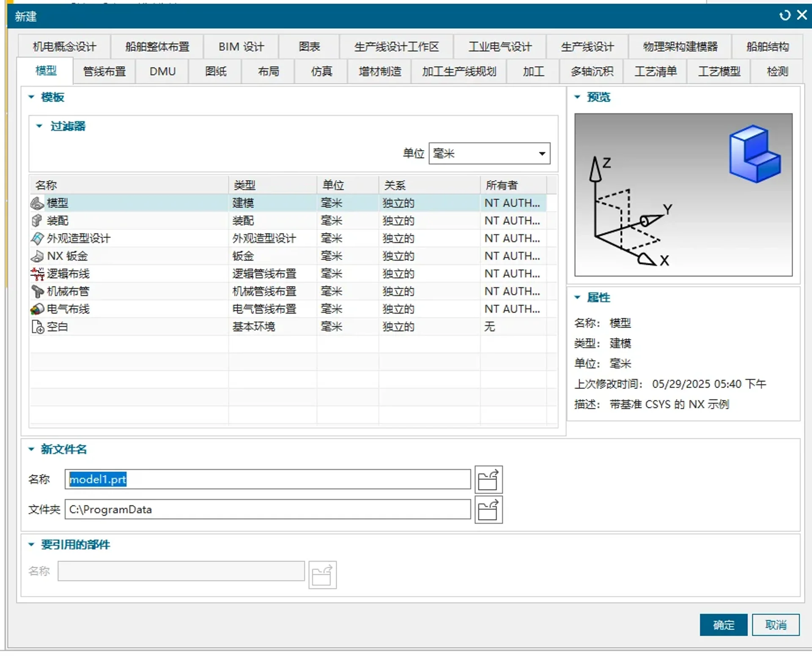Open the 单位 units dropdown

tap(542, 153)
